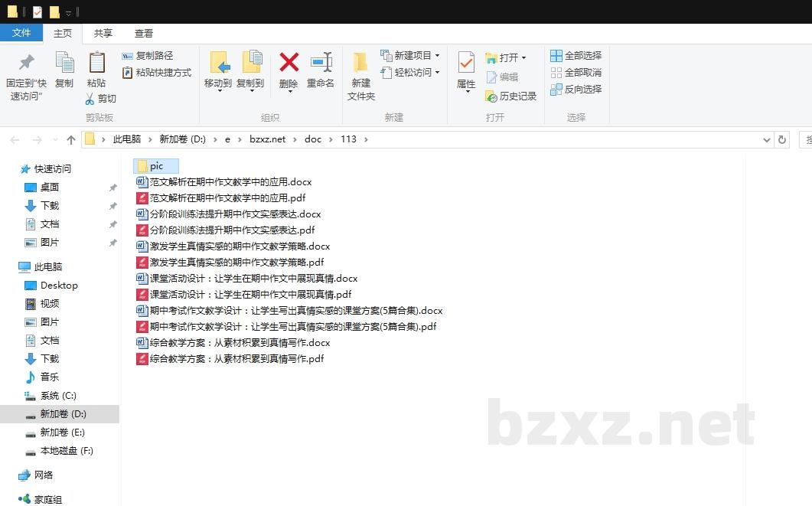Open the View (查看) ribbon tab
Image resolution: width=812 pixels, height=506 pixels.
coord(144,34)
